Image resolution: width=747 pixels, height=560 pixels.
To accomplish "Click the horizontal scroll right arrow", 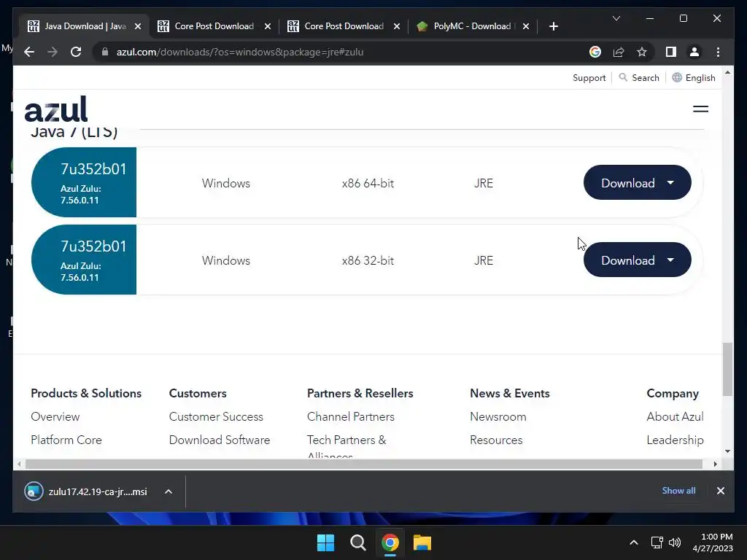I will coord(715,464).
